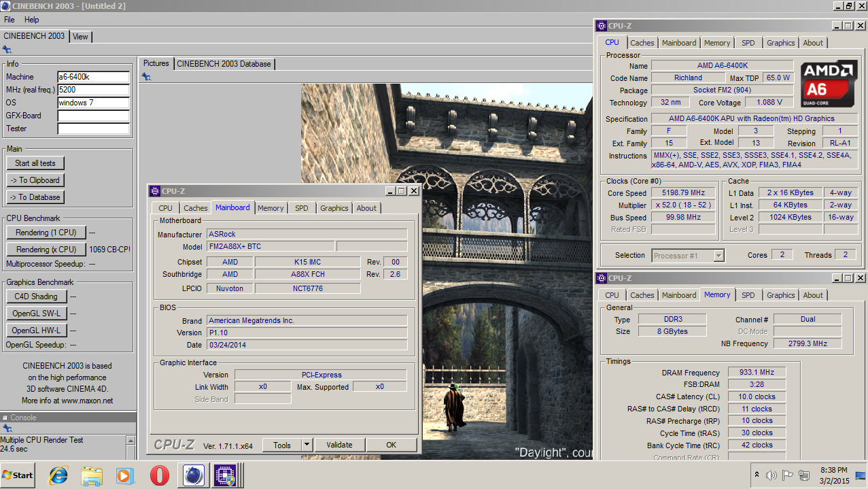Click the CPU-Z Tools button
Viewport: 868px width, 489px height.
[x=282, y=445]
